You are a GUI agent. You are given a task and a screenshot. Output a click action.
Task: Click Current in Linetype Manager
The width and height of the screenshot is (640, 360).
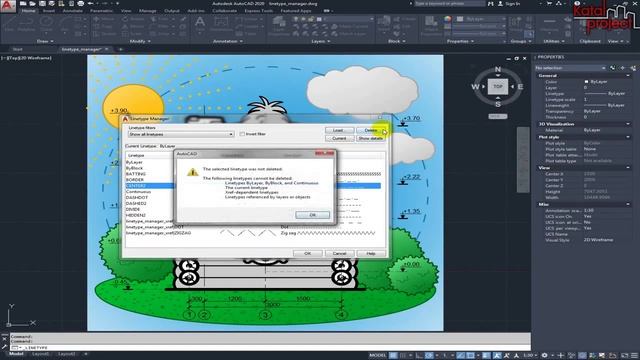[x=339, y=138]
